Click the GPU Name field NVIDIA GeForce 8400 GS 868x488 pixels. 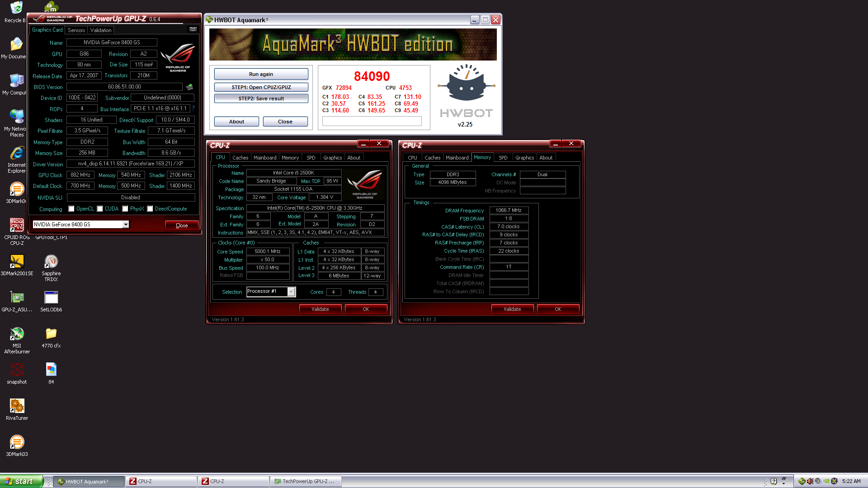[112, 42]
